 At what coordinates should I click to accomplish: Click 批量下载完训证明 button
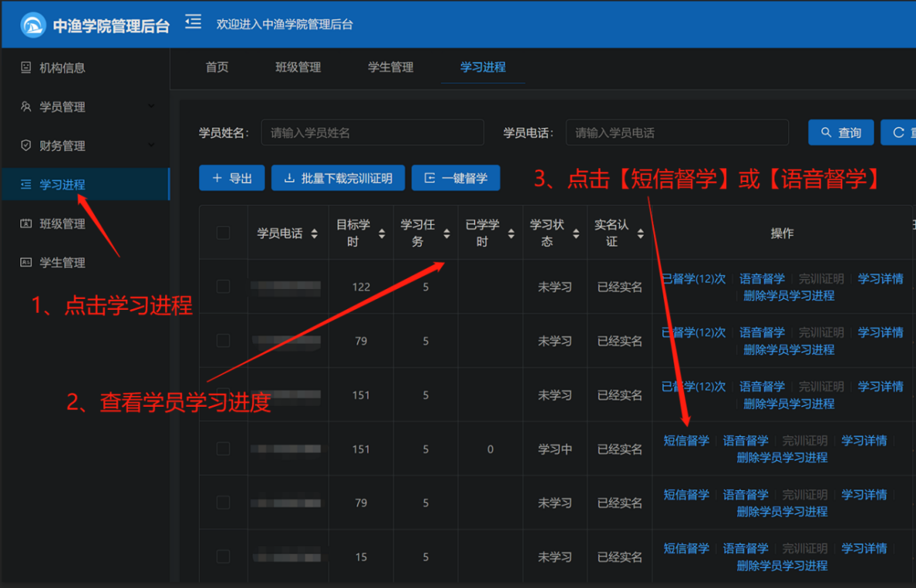(338, 178)
